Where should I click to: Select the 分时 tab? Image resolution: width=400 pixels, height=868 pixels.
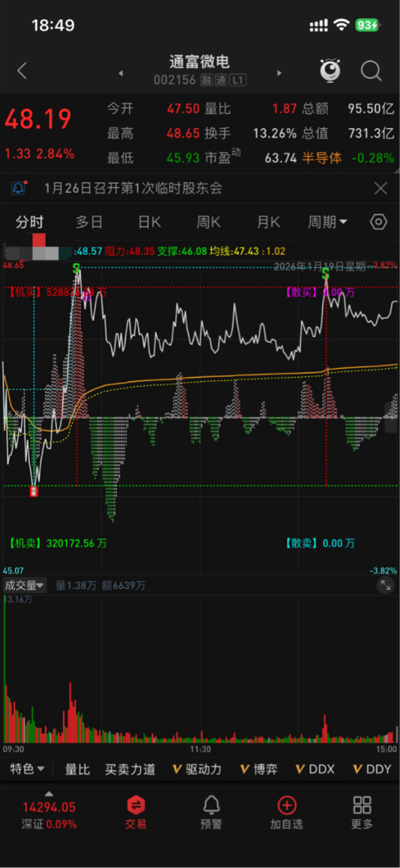(x=29, y=222)
